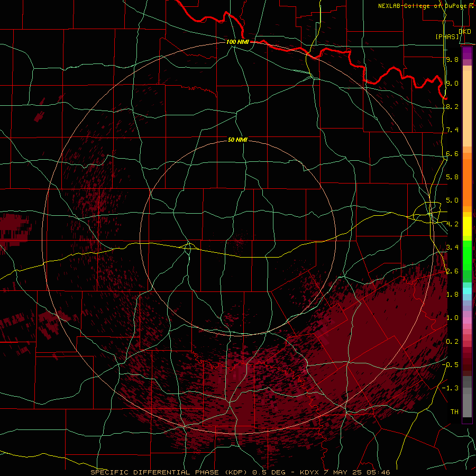Click the 8.2 value on the scale
The height and width of the screenshot is (476, 476).
(x=452, y=106)
